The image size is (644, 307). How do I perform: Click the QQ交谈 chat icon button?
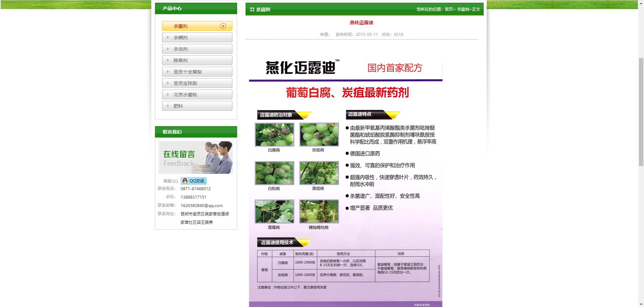click(194, 181)
